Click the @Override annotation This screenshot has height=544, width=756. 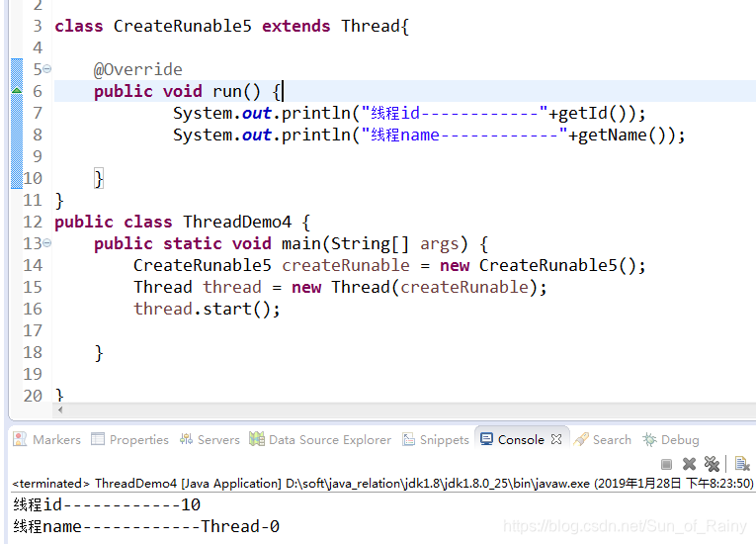click(x=138, y=69)
